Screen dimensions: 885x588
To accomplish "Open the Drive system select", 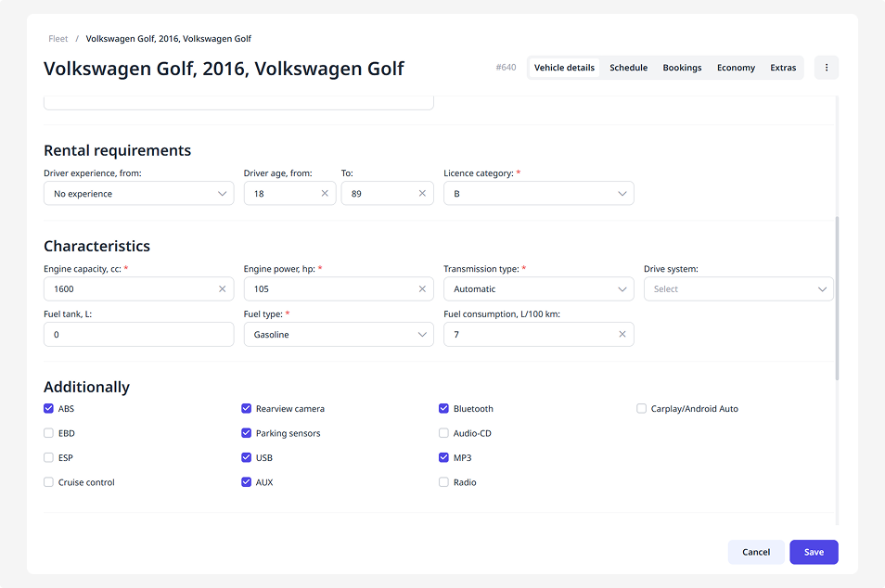I will coord(737,289).
